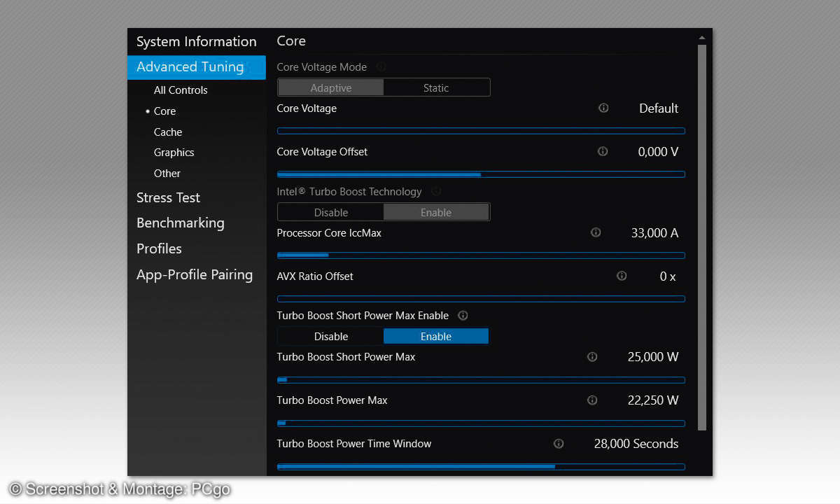
Task: Open info icon beside Intel Turbo Boost Technology
Action: 436,191
